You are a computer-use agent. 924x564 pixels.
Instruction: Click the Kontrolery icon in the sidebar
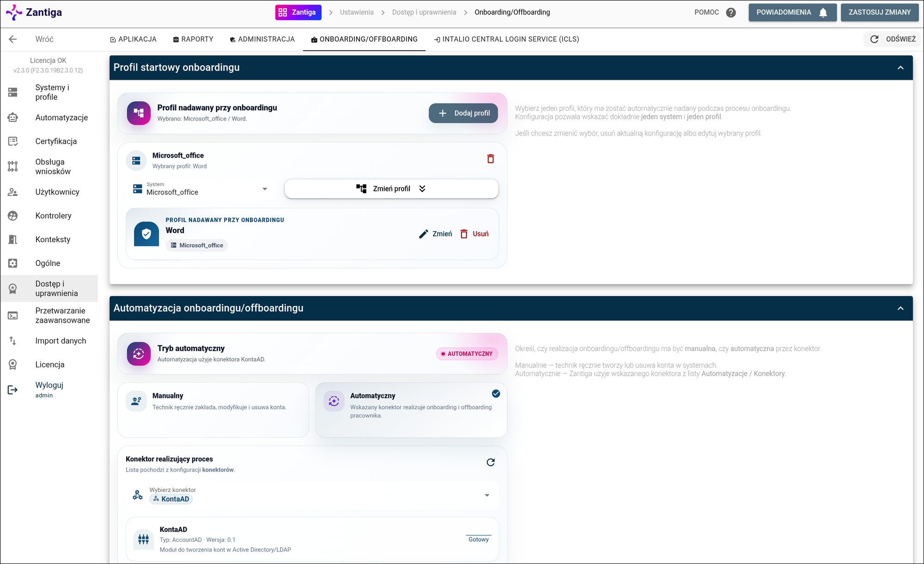tap(13, 215)
